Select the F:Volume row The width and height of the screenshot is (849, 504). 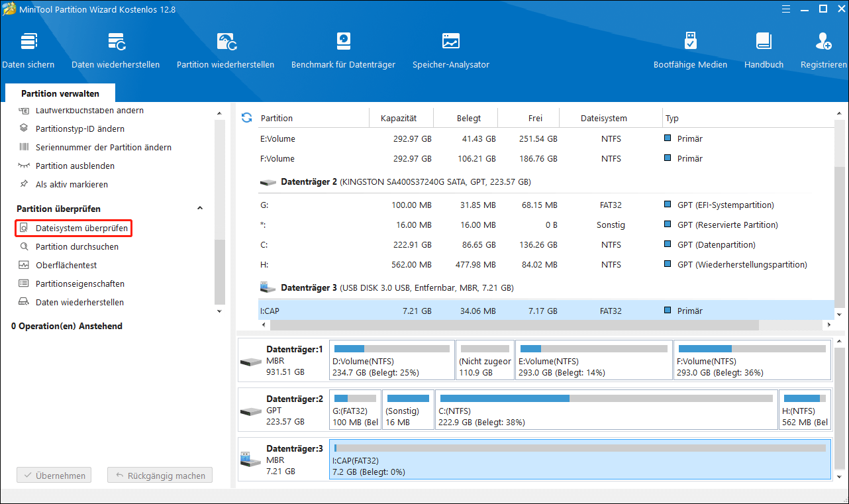546,159
